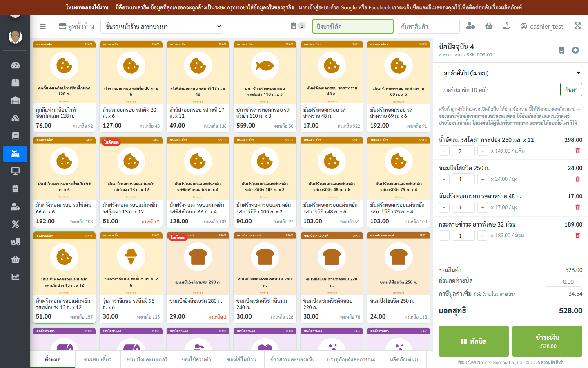Focus the ยิงบาร์โค้ด barcode scan field
Viewport: 588px width, 368px height.
pos(353,26)
